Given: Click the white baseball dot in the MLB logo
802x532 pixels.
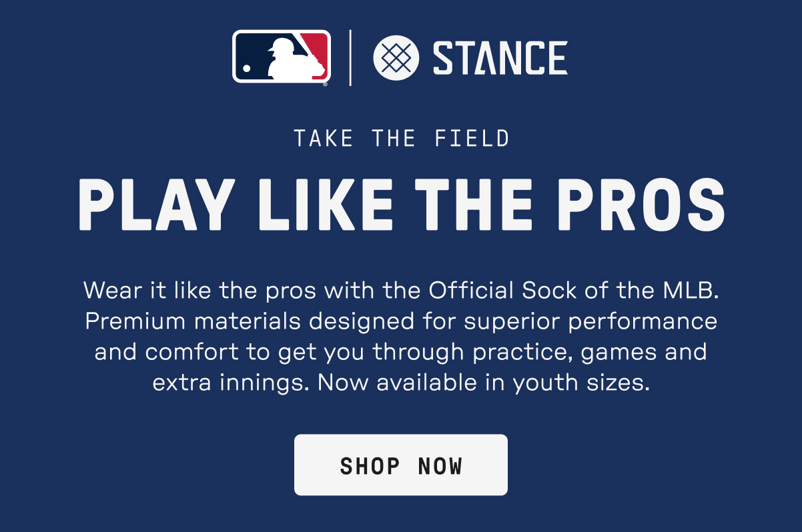Looking at the screenshot, I should 247,68.
